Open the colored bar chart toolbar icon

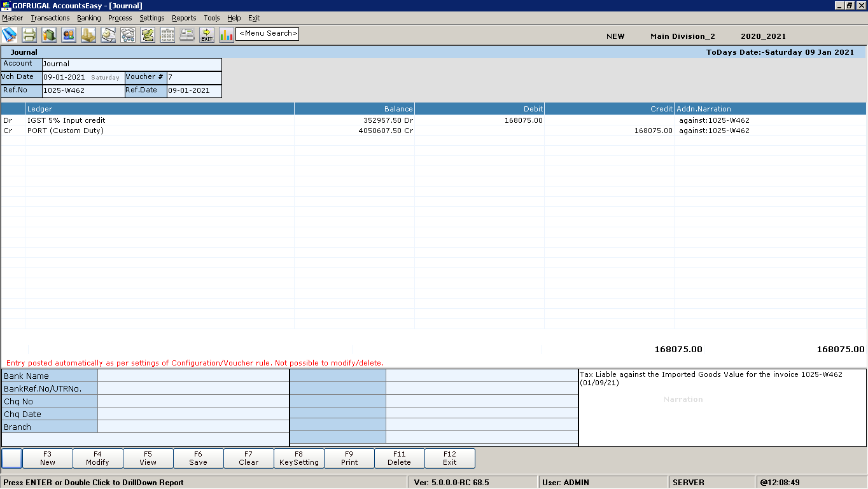227,34
